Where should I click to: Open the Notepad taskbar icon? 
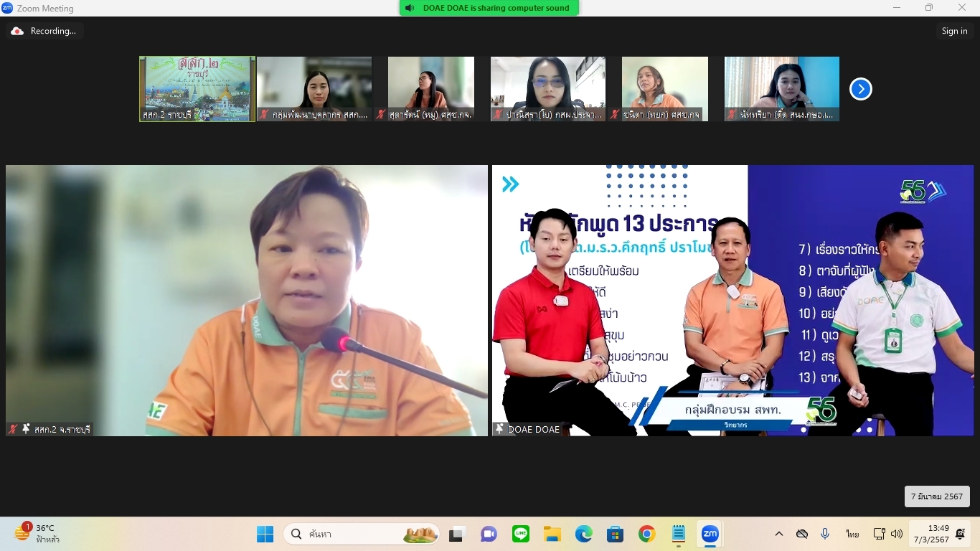pos(678,534)
